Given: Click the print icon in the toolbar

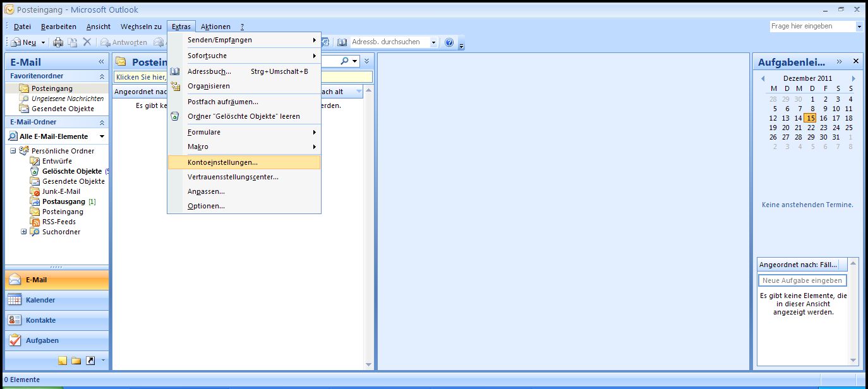Looking at the screenshot, I should [x=58, y=42].
